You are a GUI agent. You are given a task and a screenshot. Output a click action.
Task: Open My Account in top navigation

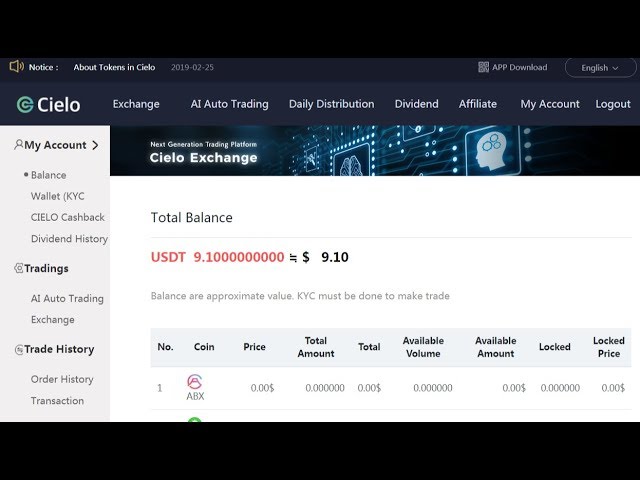point(550,104)
